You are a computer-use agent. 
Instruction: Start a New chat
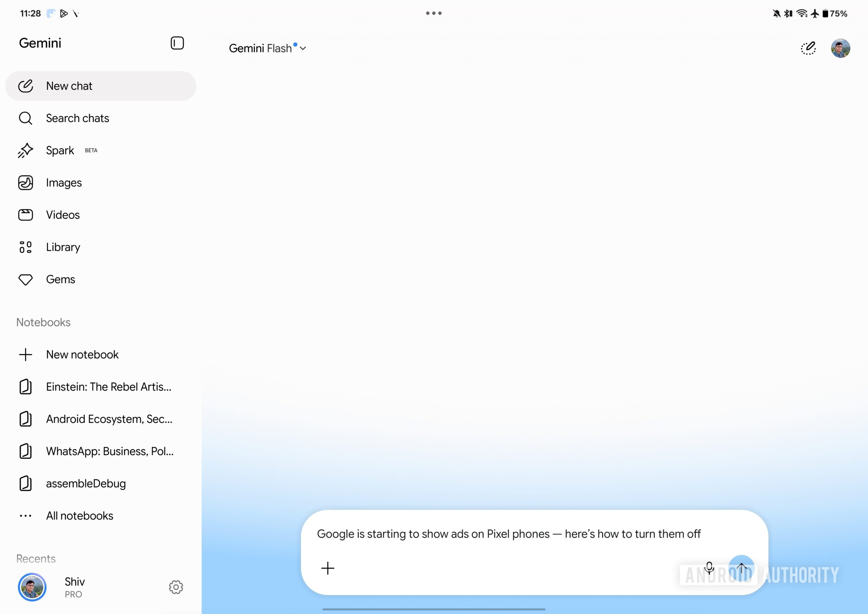[101, 86]
